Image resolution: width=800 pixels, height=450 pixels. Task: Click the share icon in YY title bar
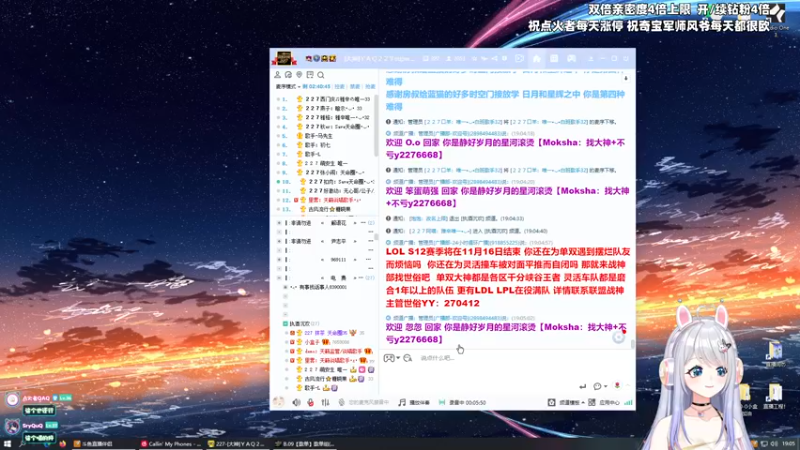[x=494, y=59]
